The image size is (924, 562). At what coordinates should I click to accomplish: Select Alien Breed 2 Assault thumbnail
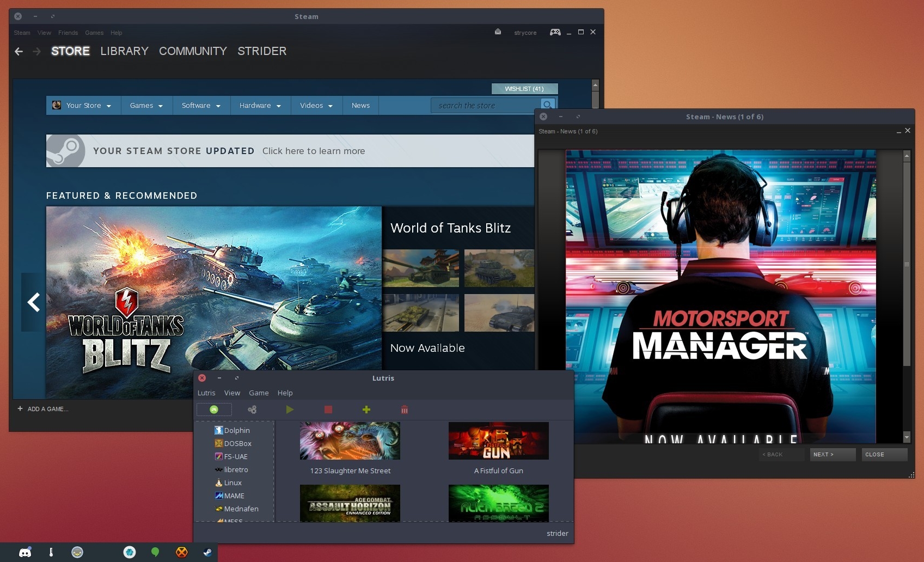(x=499, y=503)
